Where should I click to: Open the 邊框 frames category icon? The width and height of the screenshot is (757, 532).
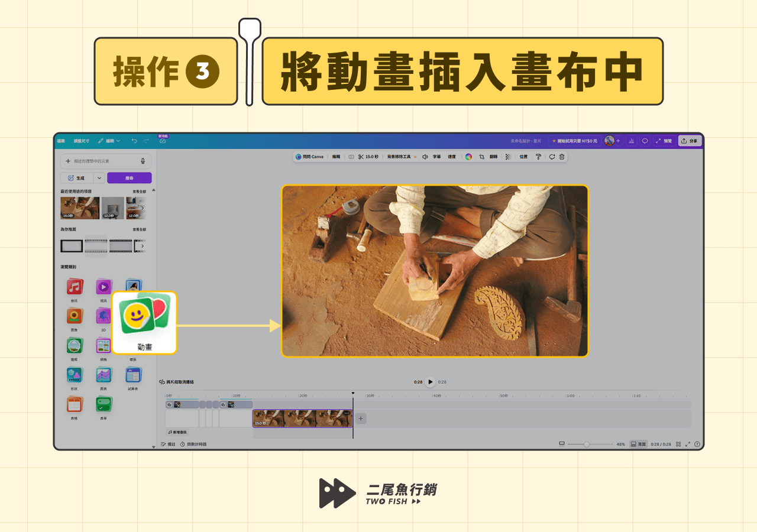tap(75, 346)
